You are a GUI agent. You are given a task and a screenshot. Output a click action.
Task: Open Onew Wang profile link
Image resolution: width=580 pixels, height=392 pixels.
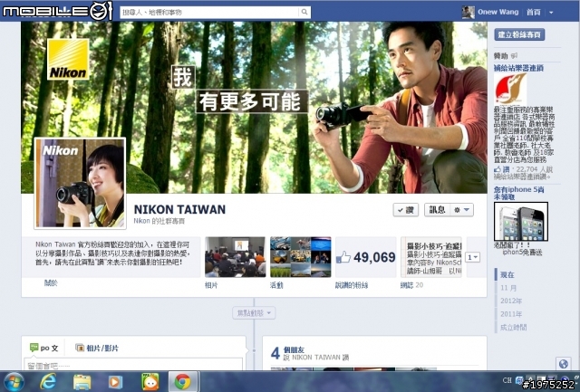[498, 12]
